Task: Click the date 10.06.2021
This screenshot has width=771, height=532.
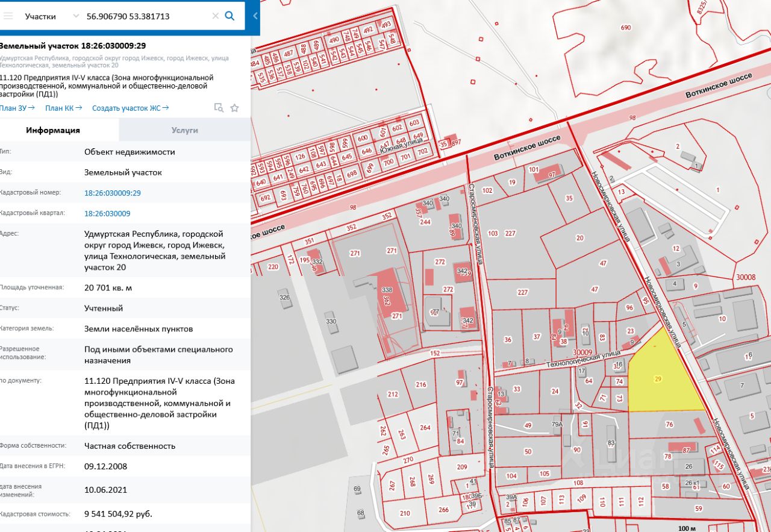Action: (x=105, y=490)
